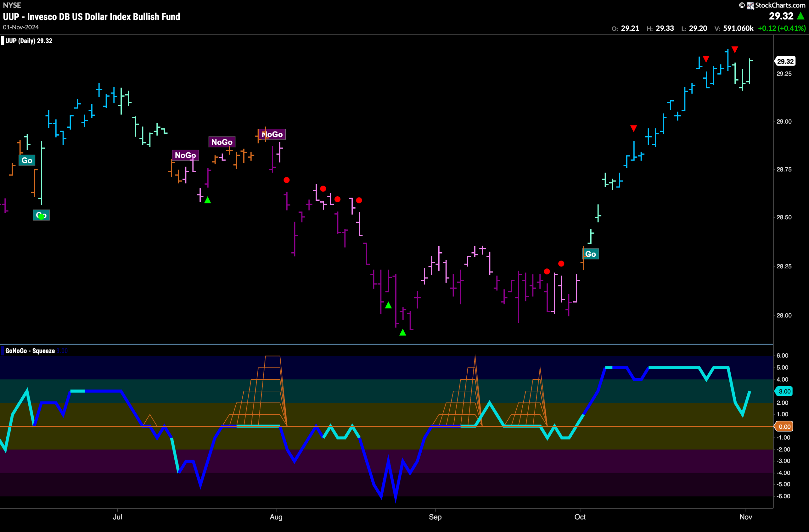Click the 29.32 price tag on axis
The image size is (809, 532).
785,61
